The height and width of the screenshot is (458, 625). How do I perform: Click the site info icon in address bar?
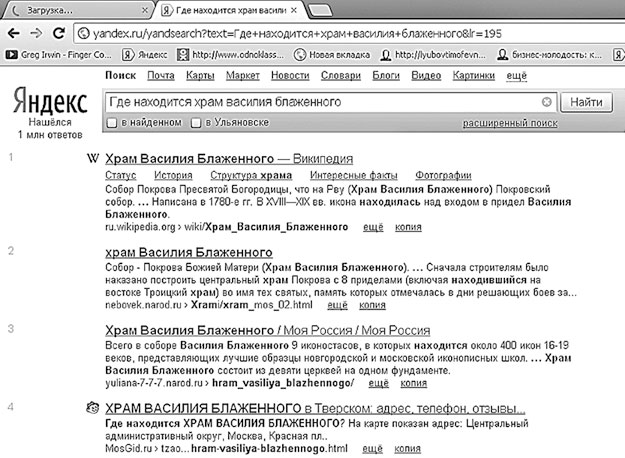83,33
